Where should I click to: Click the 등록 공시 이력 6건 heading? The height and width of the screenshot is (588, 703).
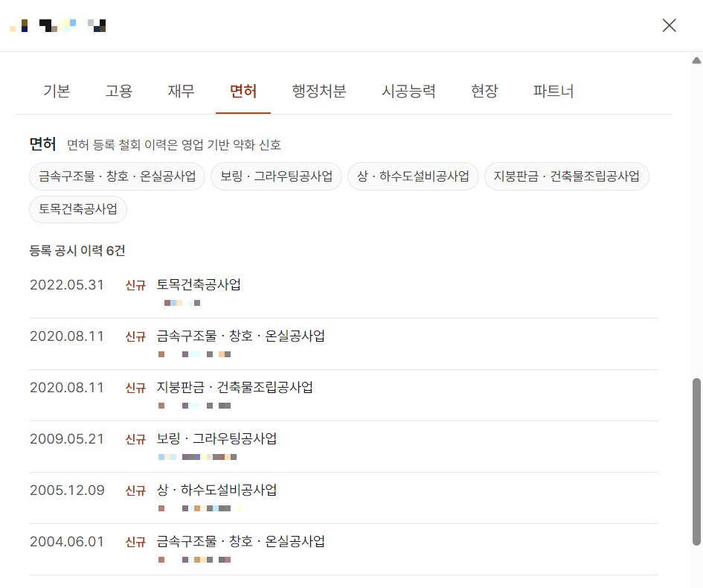click(77, 250)
